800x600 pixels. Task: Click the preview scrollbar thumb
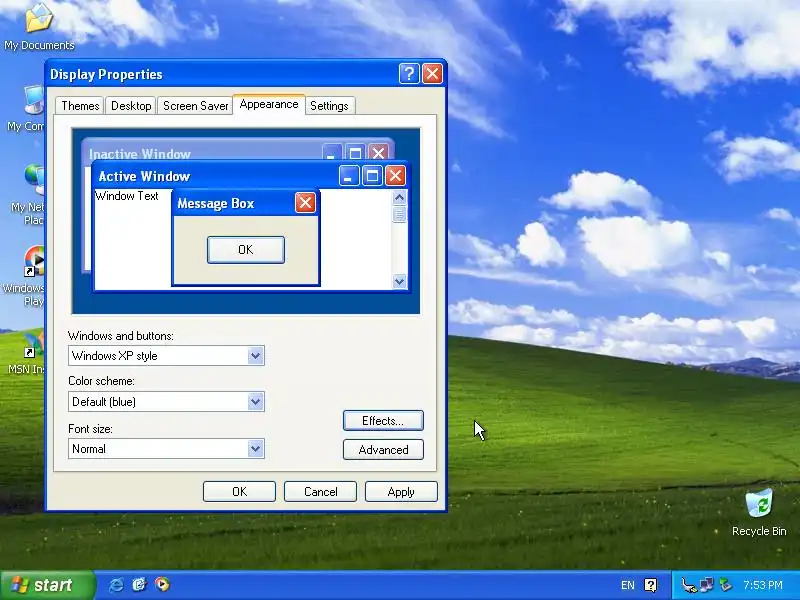(x=399, y=214)
